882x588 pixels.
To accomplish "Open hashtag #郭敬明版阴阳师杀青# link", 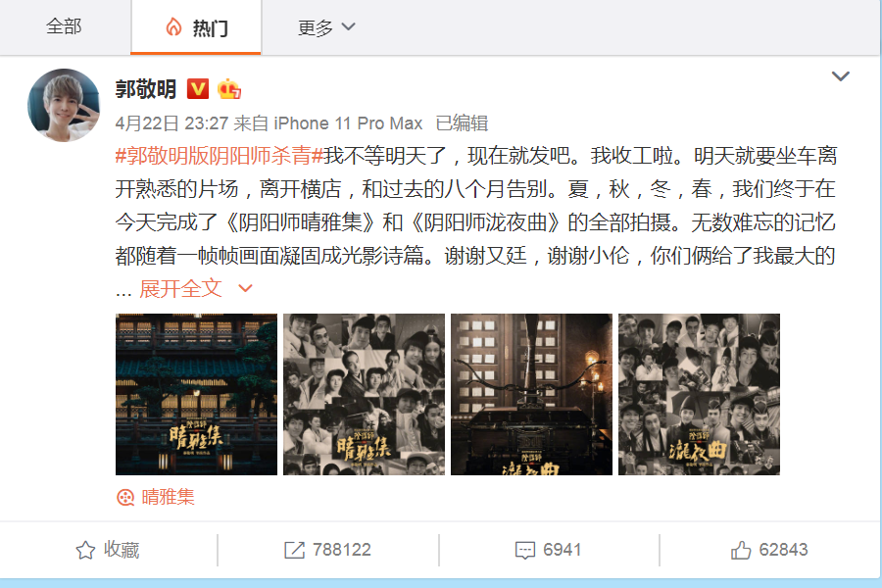I will coord(219,155).
